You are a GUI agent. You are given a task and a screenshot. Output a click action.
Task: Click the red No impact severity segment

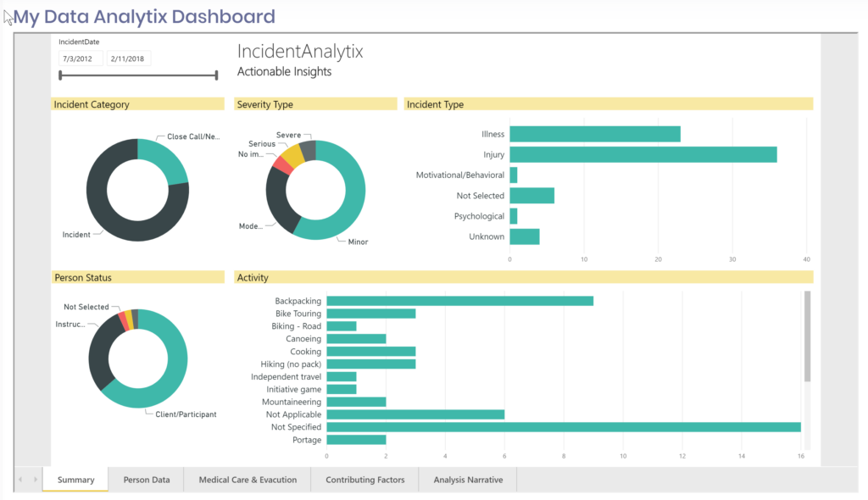coord(283,165)
